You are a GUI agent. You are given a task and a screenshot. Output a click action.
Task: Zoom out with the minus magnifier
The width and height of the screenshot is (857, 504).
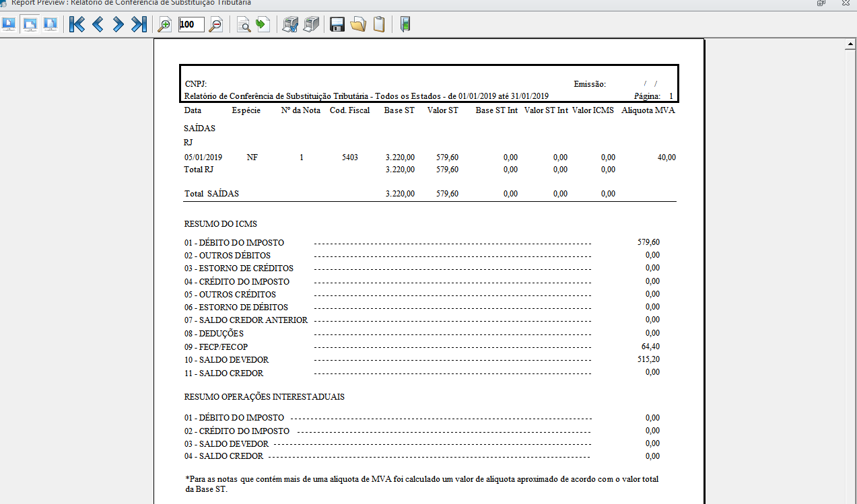pyautogui.click(x=216, y=26)
